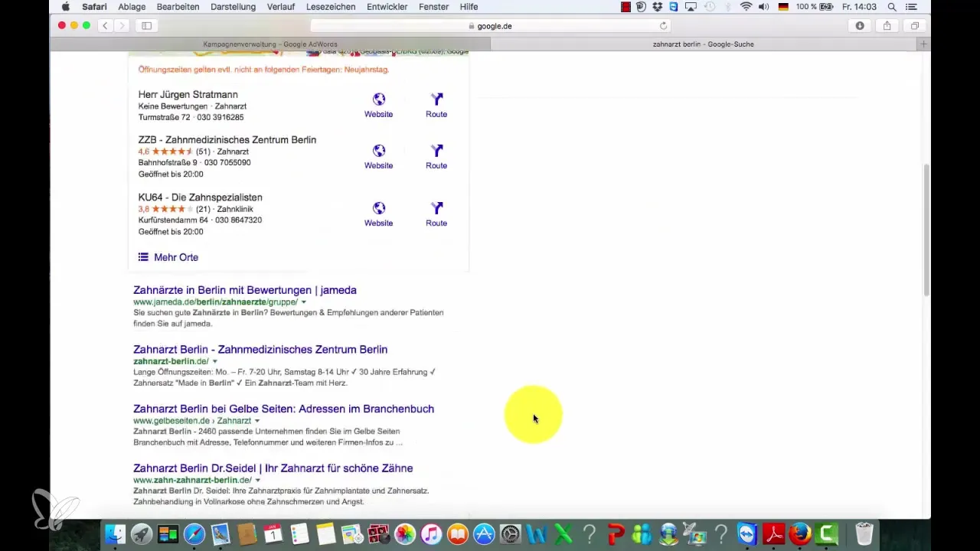Open iBooks in the dock
This screenshot has width=980, height=551.
458,533
